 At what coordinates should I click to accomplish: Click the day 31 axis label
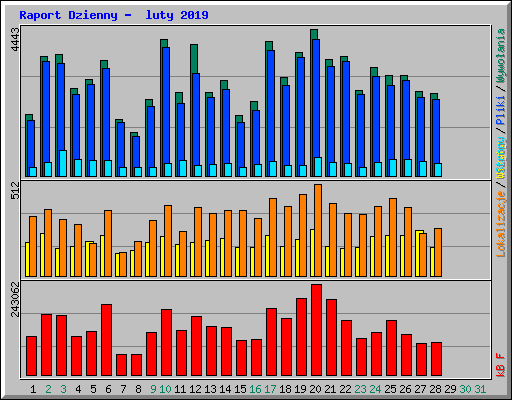[x=480, y=389]
